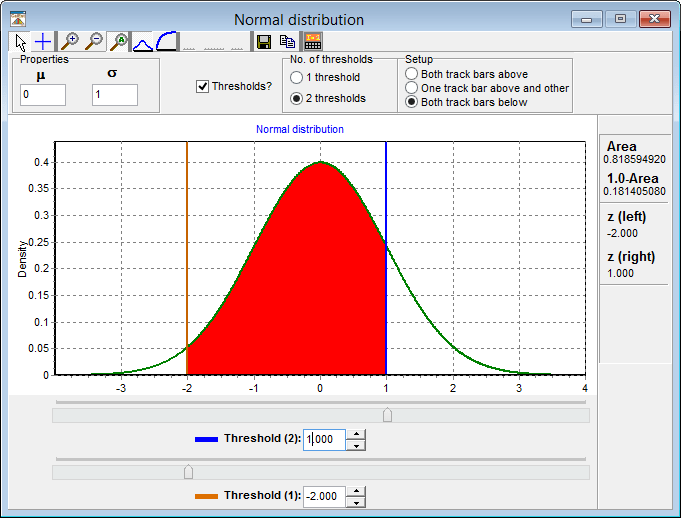Image resolution: width=682 pixels, height=518 pixels.
Task: Click the Threshold (2) value field
Action: point(324,439)
